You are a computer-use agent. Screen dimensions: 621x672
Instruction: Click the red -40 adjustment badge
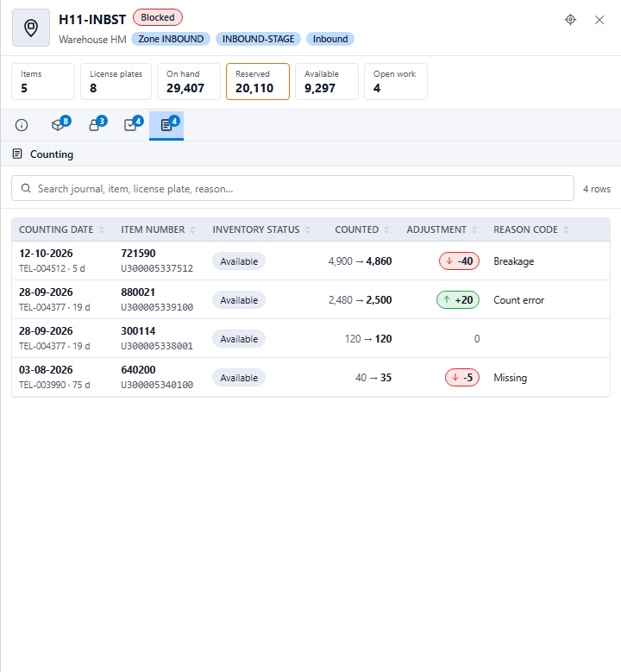click(x=459, y=261)
